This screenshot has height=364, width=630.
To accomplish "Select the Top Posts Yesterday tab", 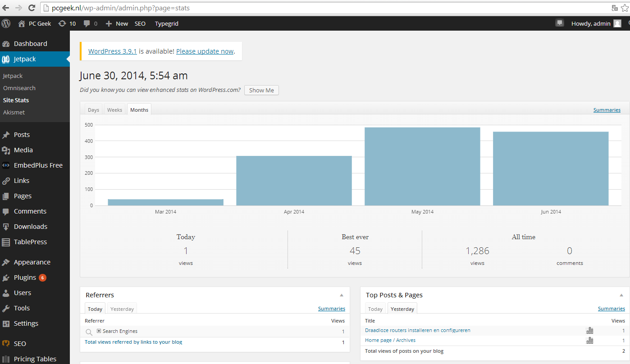I will (x=402, y=309).
